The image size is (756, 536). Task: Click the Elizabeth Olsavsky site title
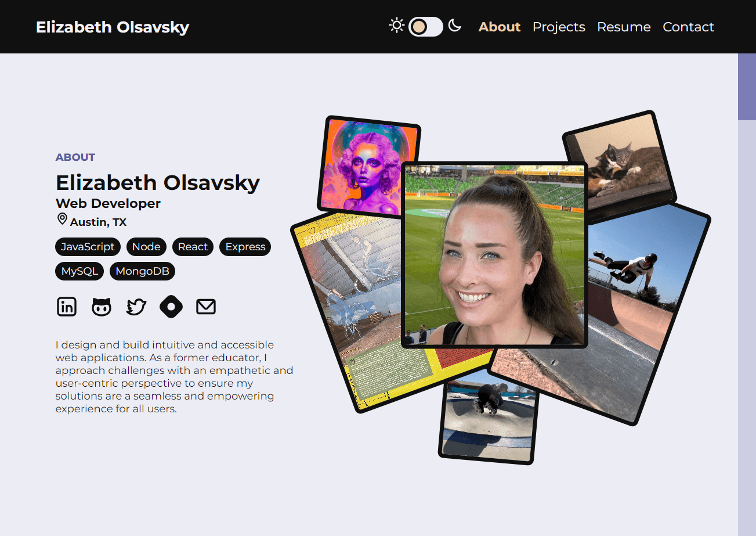click(113, 27)
